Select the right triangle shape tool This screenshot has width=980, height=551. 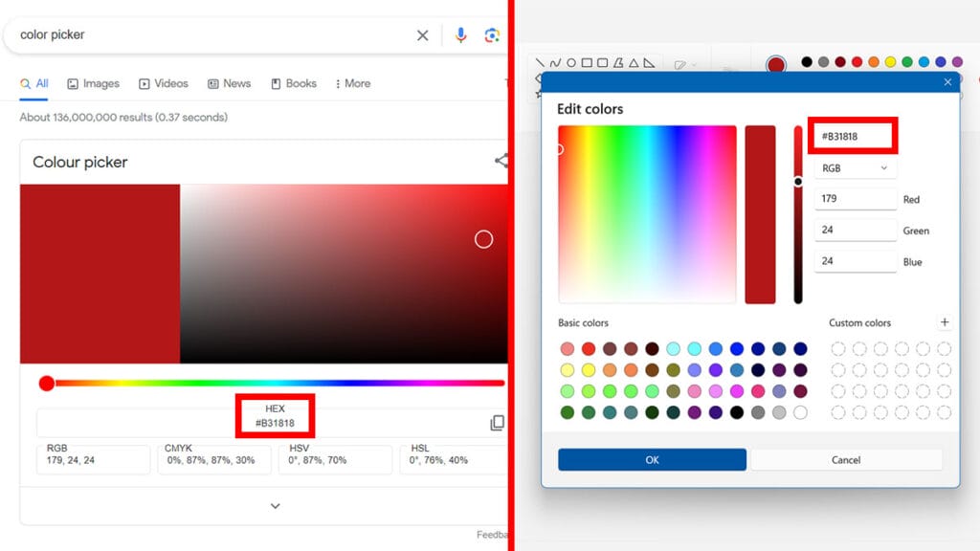pos(649,63)
